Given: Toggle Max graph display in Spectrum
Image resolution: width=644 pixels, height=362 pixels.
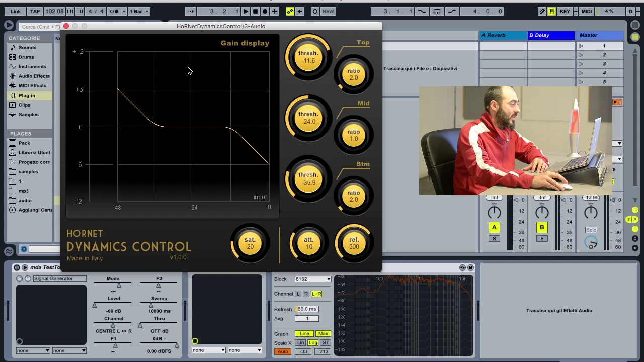Looking at the screenshot, I should point(323,334).
